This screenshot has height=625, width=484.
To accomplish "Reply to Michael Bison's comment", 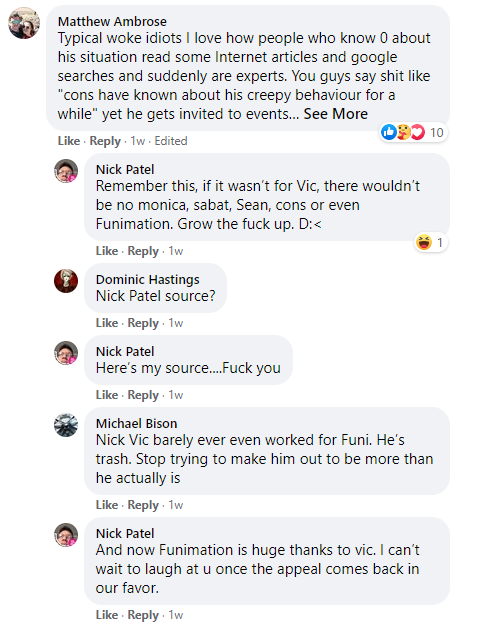I will pyautogui.click(x=143, y=505).
